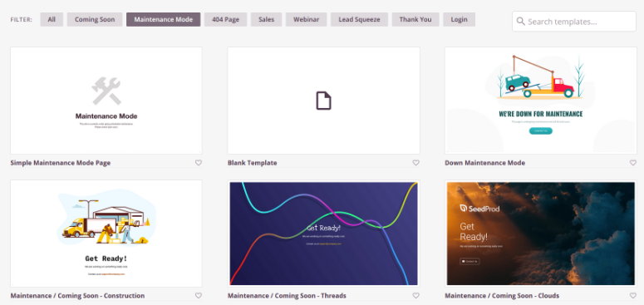Viewport: 644px width, 305px height.
Task: Select the Maintenance Mode filter
Action: [x=164, y=20]
